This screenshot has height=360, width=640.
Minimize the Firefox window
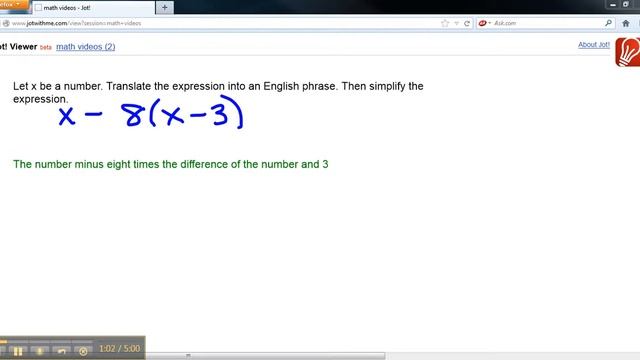pyautogui.click(x=613, y=4)
